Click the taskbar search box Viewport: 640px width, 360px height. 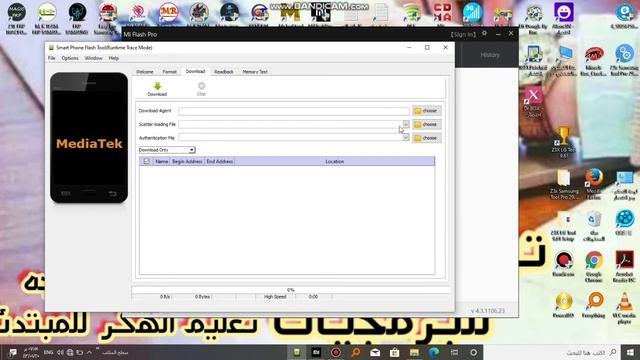(x=552, y=352)
